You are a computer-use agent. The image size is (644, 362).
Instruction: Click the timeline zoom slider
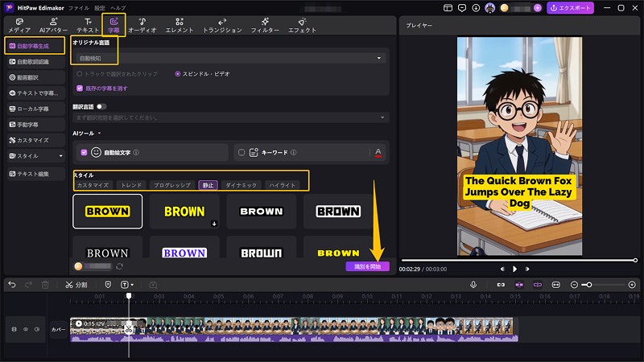[x=596, y=285]
